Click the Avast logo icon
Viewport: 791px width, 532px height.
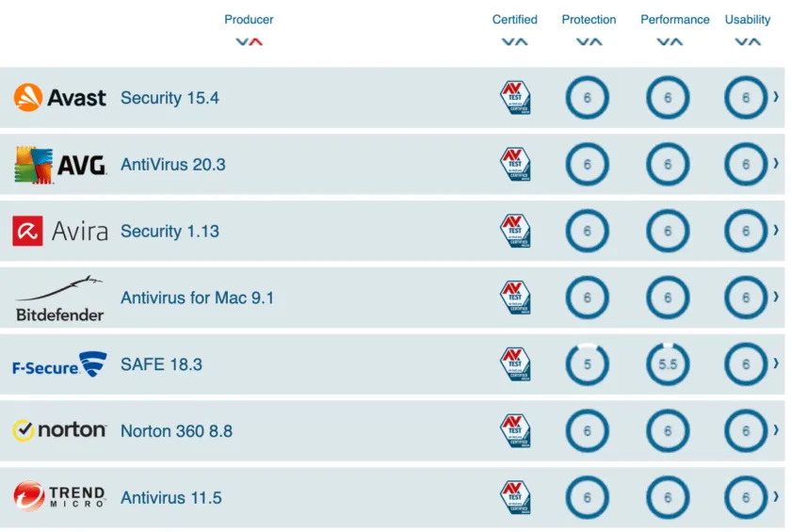[x=28, y=98]
